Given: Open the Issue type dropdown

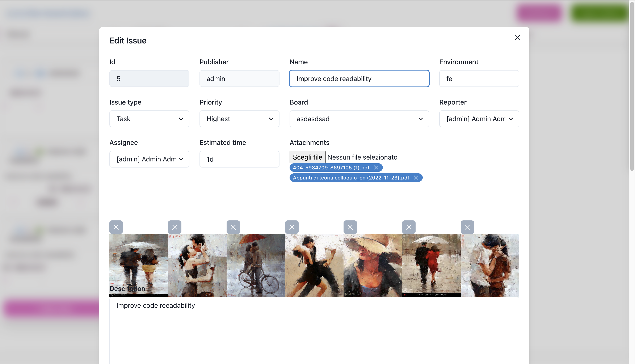Looking at the screenshot, I should pyautogui.click(x=149, y=119).
